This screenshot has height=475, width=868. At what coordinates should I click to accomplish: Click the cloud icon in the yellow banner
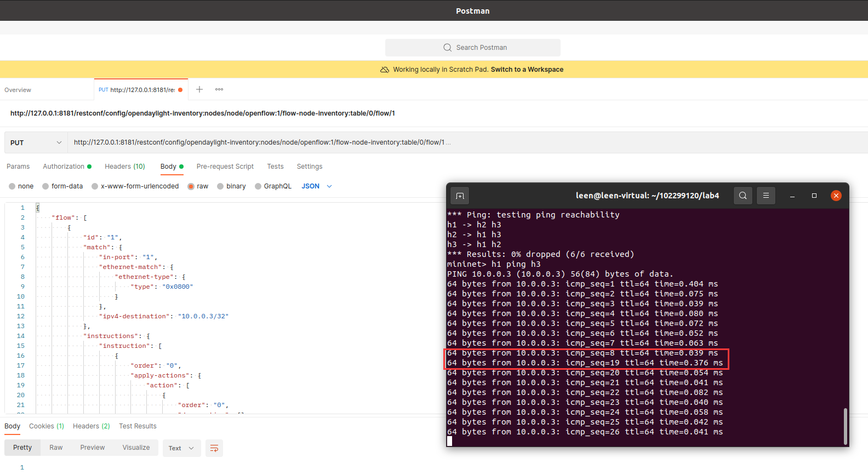pos(385,70)
